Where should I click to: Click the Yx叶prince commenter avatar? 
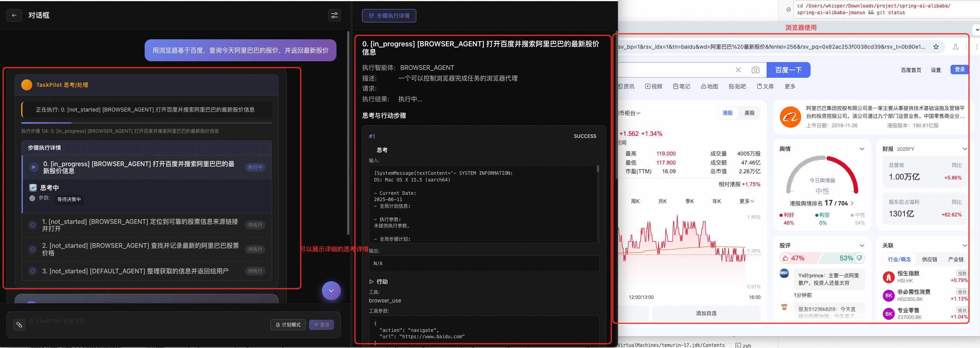click(784, 273)
